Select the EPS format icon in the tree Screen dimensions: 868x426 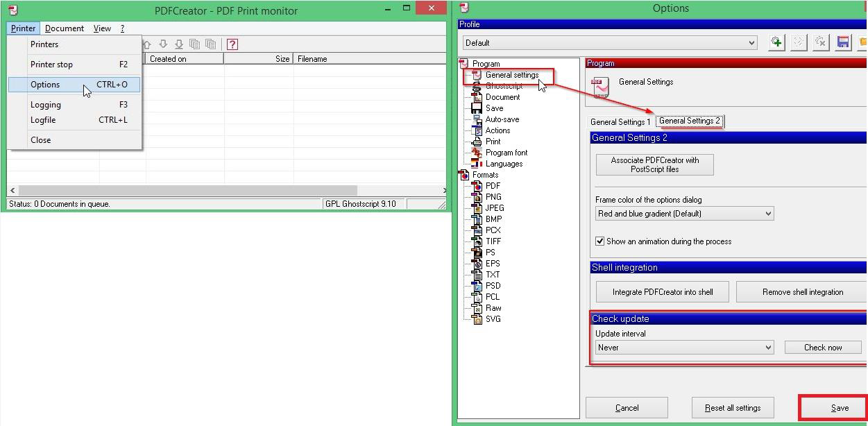click(x=477, y=264)
